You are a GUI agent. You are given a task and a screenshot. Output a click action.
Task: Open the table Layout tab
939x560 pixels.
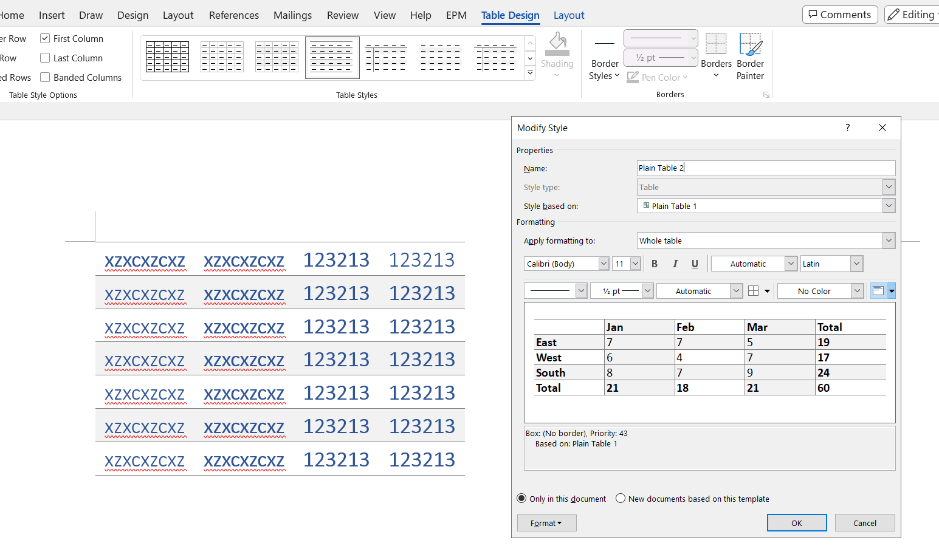coord(569,15)
